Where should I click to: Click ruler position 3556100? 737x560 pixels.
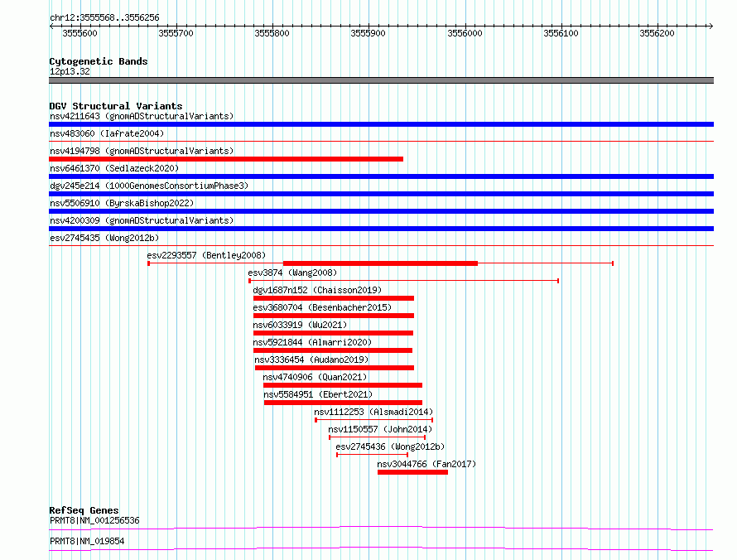tap(561, 33)
